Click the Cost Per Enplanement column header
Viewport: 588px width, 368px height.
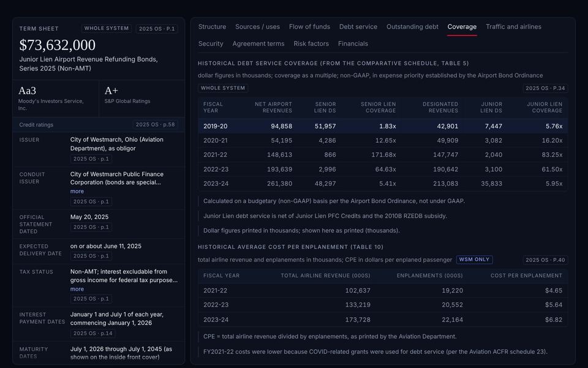(x=527, y=275)
